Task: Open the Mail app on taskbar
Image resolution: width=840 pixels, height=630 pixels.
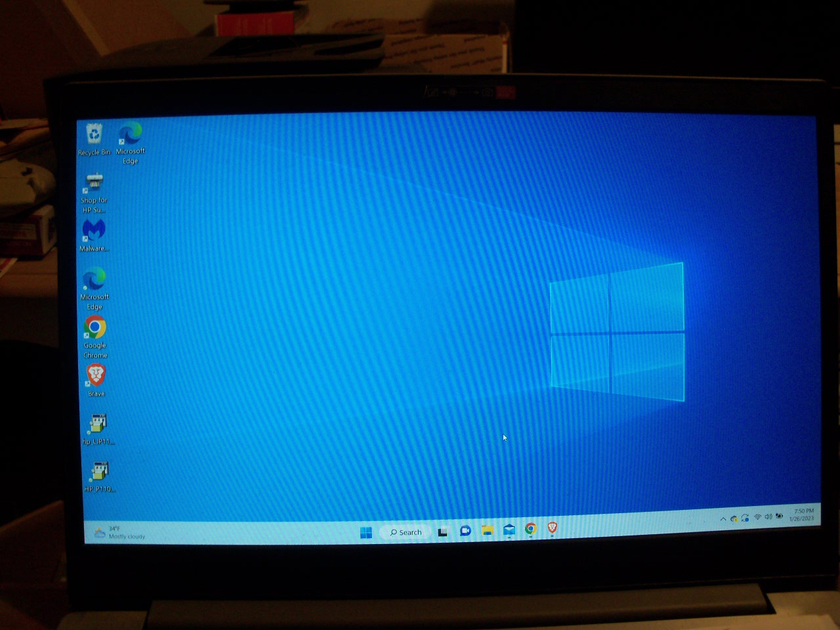Action: [509, 530]
